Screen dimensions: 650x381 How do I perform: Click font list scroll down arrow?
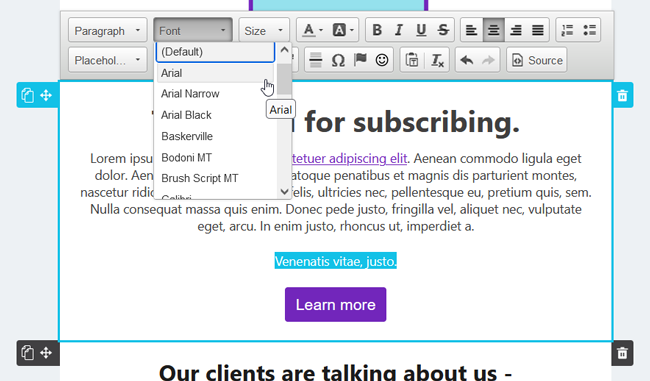(284, 192)
